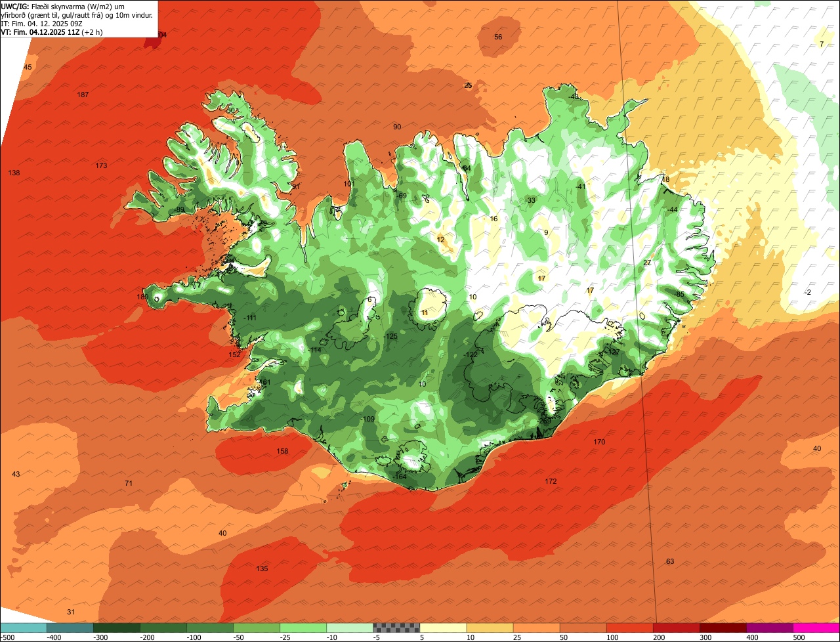Image resolution: width=840 pixels, height=642 pixels.
Task: Click the 71 value in southwest ocean
Action: coord(129,483)
